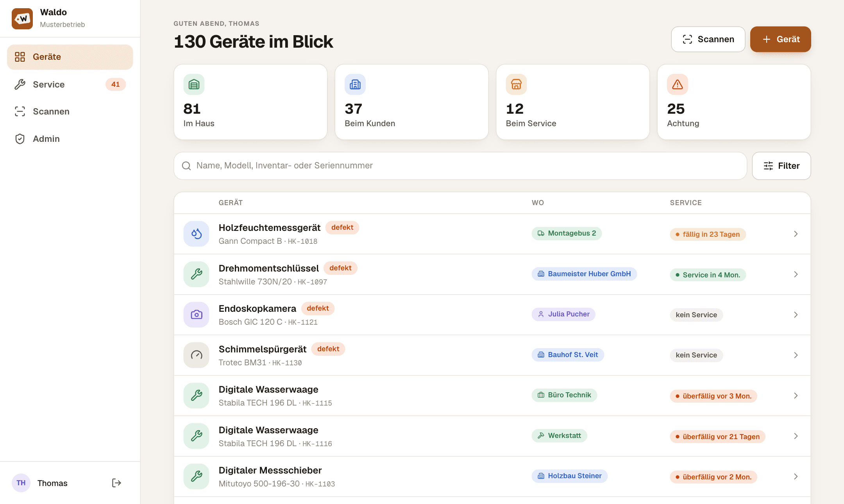Add a new device with Gerät button

(x=780, y=39)
